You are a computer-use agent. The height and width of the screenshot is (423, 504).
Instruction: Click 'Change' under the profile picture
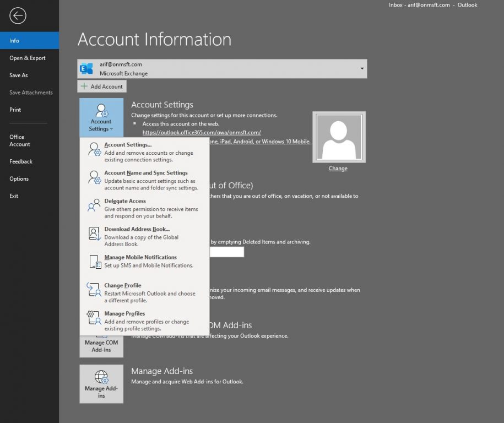pyautogui.click(x=338, y=168)
